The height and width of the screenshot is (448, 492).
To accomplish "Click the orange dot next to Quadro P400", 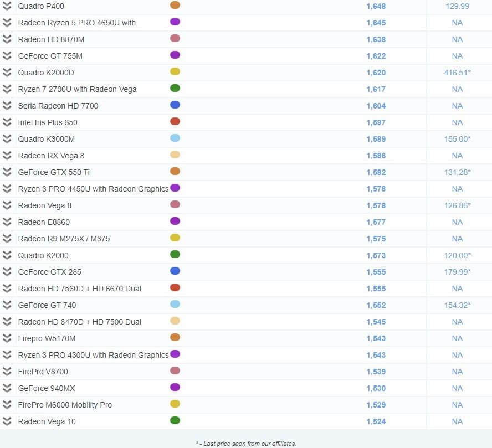I will (175, 5).
